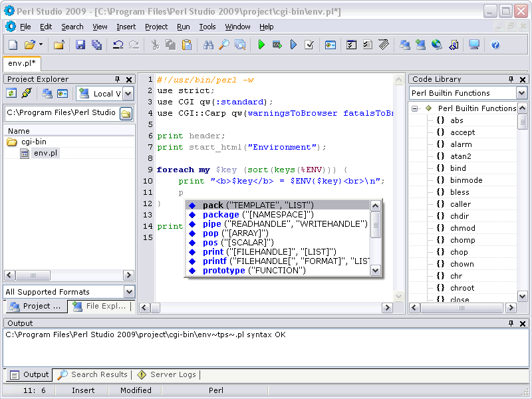Select print in the autocomplete list
532x399 pixels.
pos(213,252)
